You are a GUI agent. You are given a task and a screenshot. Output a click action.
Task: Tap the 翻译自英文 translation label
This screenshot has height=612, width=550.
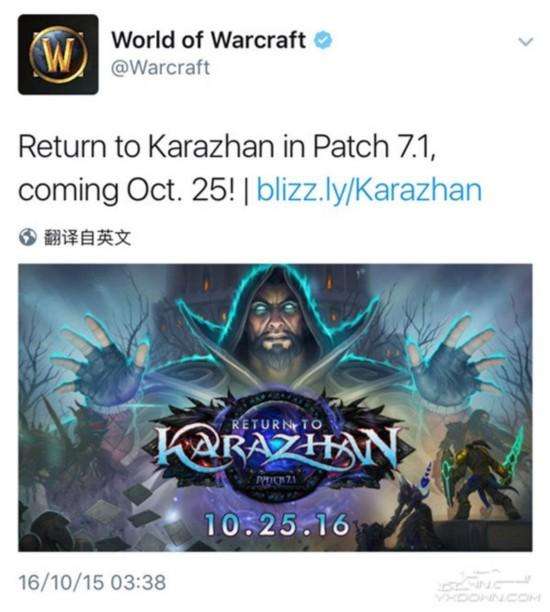[x=87, y=237]
